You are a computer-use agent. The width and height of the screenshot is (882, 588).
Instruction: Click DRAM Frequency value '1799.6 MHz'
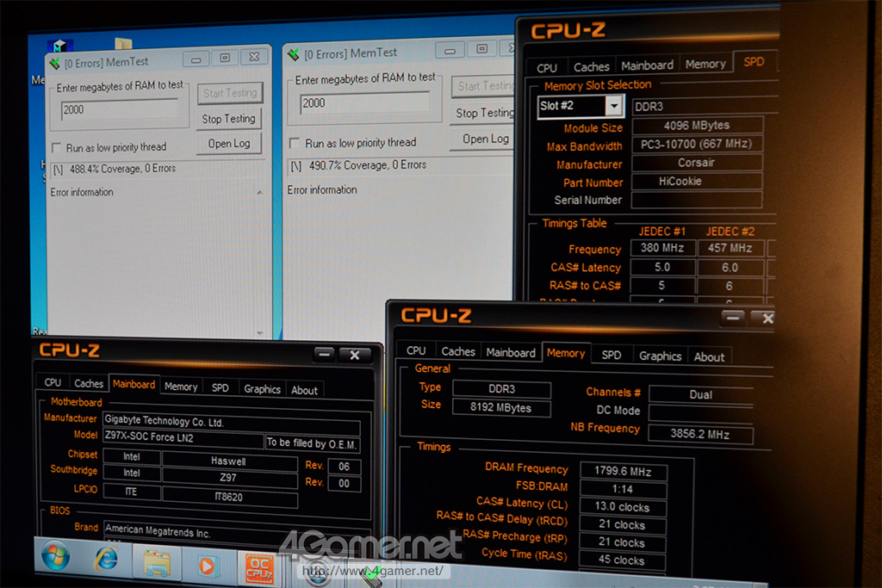(623, 471)
